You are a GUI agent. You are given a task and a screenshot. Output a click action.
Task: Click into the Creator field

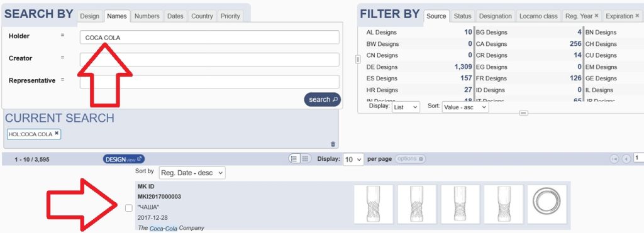pyautogui.click(x=209, y=60)
